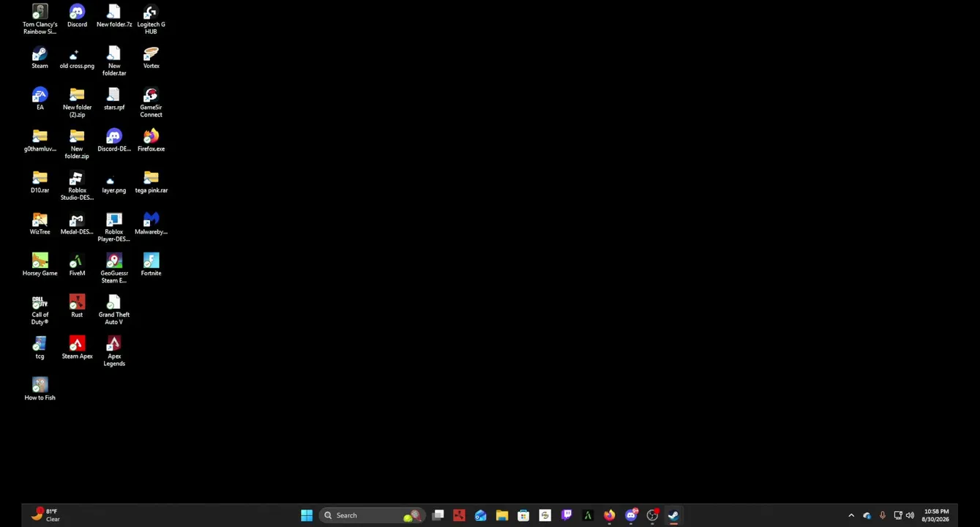This screenshot has width=980, height=527.
Task: Select the layer.png file
Action: point(114,182)
